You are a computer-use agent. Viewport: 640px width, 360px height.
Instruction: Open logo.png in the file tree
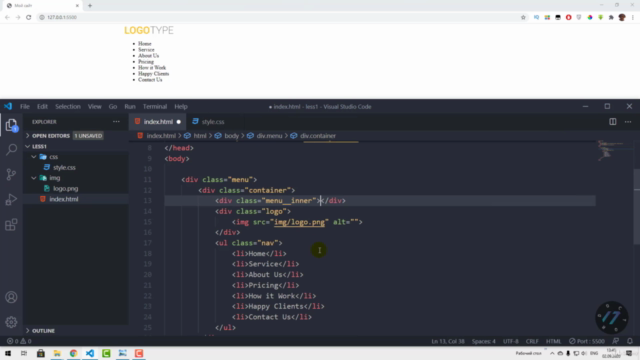pos(65,189)
